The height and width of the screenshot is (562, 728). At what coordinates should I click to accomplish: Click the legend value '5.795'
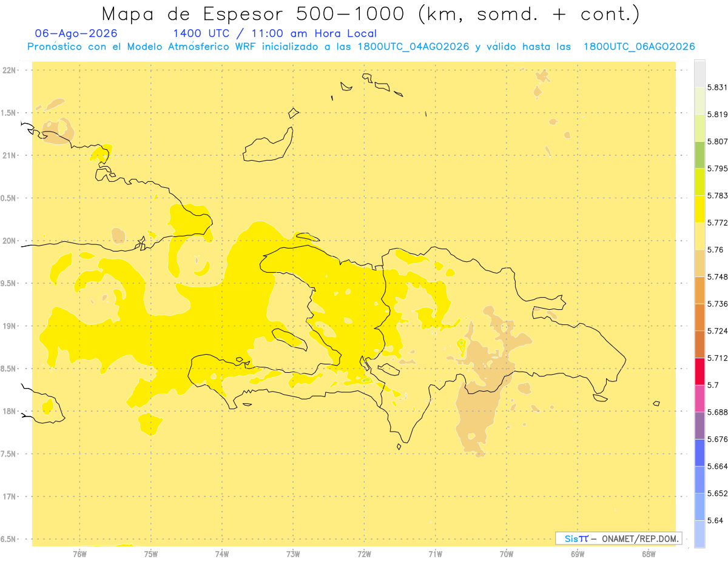[x=718, y=169]
